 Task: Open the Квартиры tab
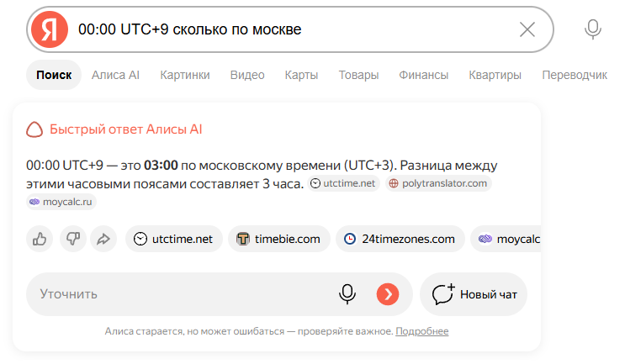coord(495,75)
